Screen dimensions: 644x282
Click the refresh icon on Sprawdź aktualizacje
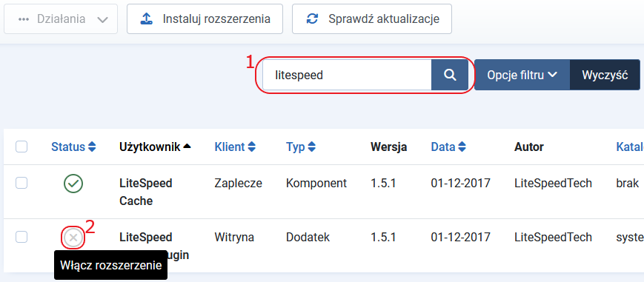pos(313,19)
